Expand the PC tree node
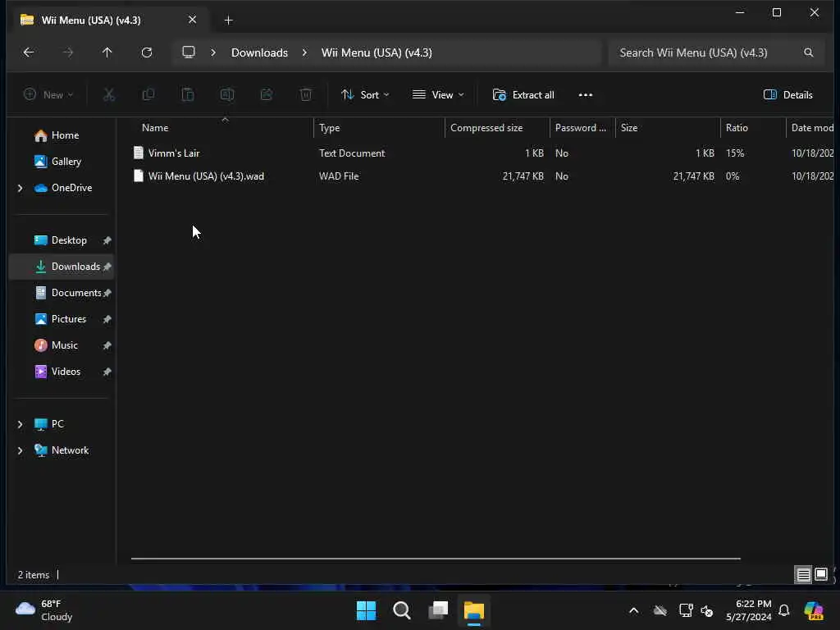 click(x=21, y=424)
